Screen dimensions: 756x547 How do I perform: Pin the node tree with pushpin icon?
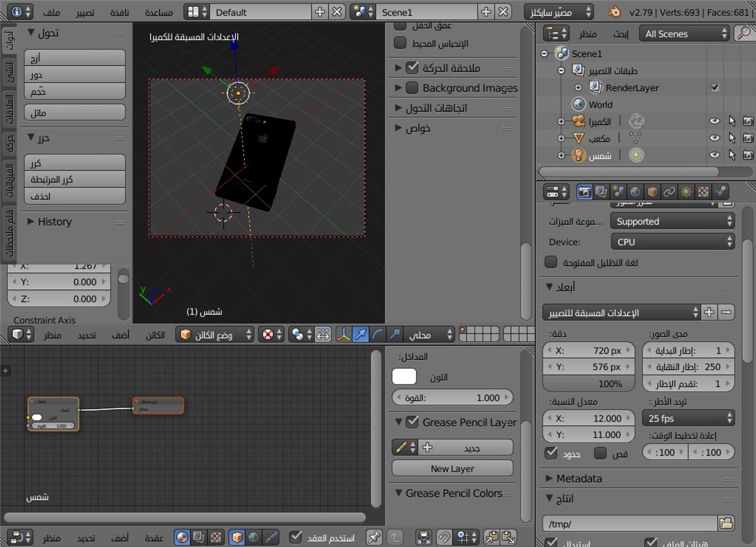coord(374,537)
